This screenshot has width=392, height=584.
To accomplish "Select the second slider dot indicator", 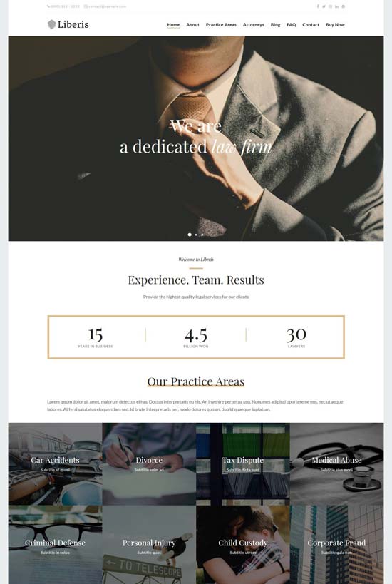I will 196,235.
